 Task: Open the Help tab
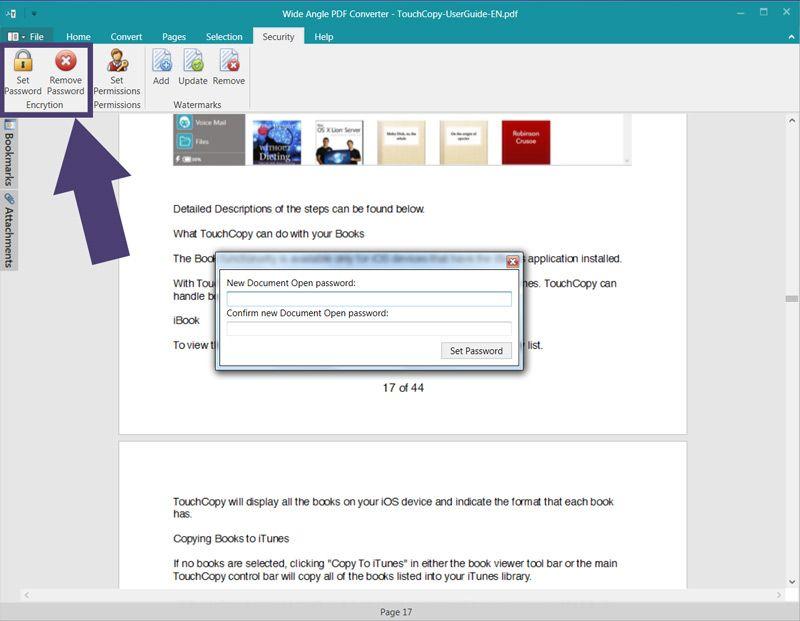point(324,37)
